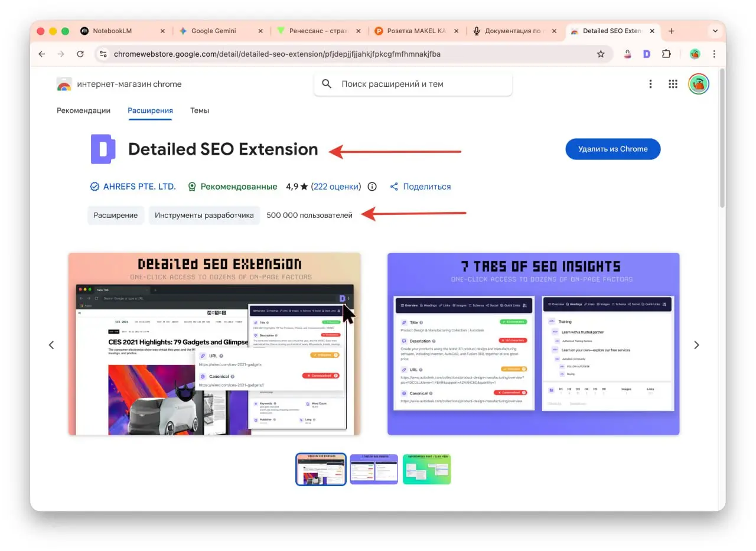Click Поделиться share link
This screenshot has width=756, height=551.
coord(420,187)
